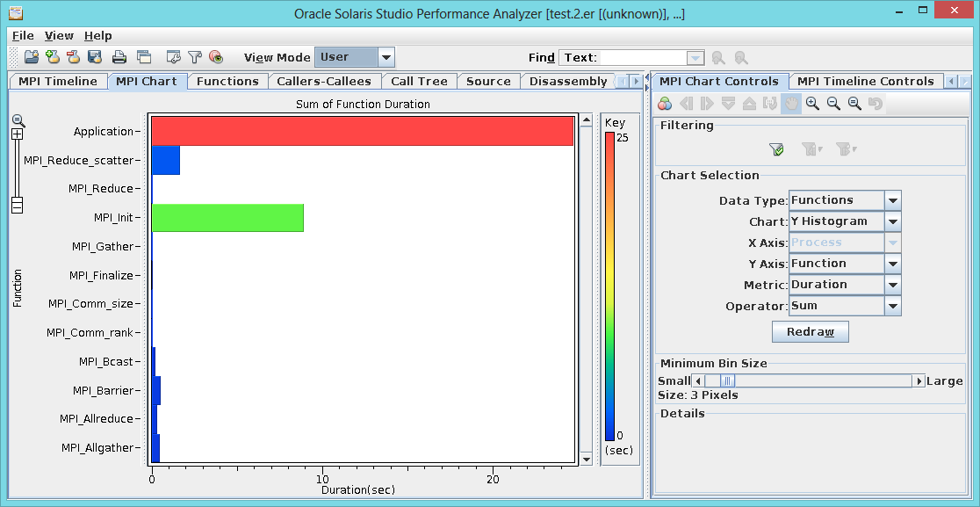Switch to the Callers-Callees tab
The height and width of the screenshot is (507, 980).
[324, 81]
